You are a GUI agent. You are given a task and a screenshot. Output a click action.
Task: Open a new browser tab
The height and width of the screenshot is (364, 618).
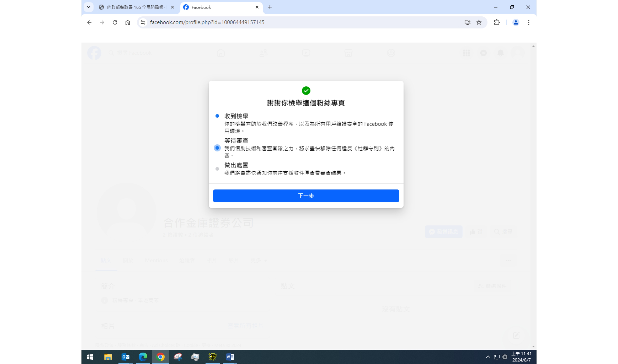(270, 7)
